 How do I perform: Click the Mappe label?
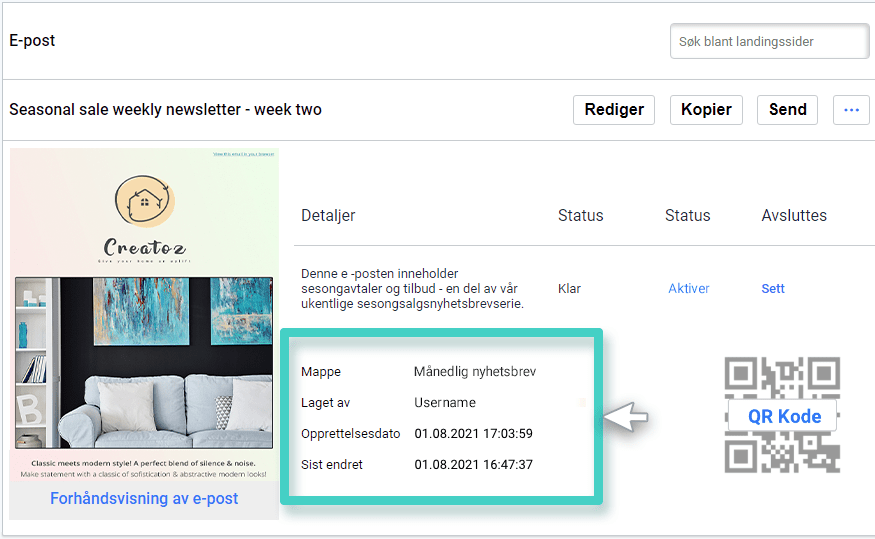[x=321, y=372]
